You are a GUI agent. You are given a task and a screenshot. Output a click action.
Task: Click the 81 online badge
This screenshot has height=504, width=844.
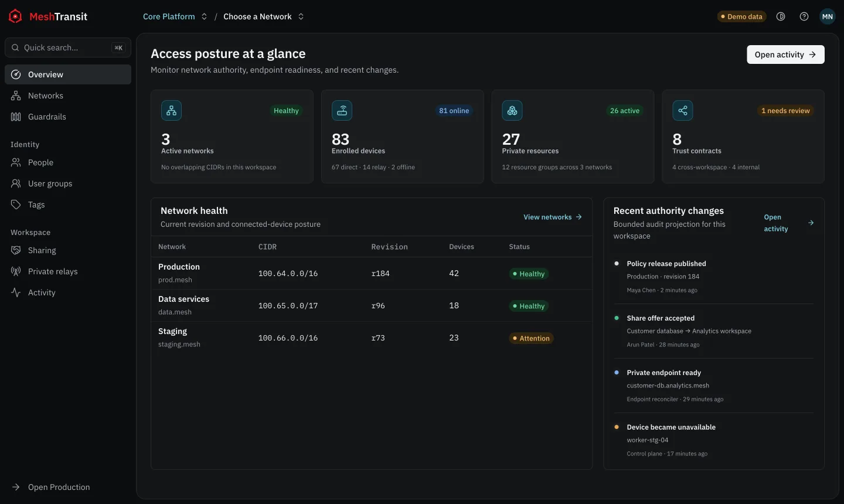[454, 111]
